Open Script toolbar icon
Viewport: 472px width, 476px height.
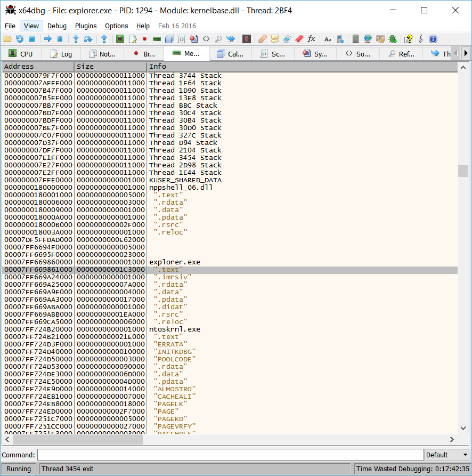coord(182,39)
